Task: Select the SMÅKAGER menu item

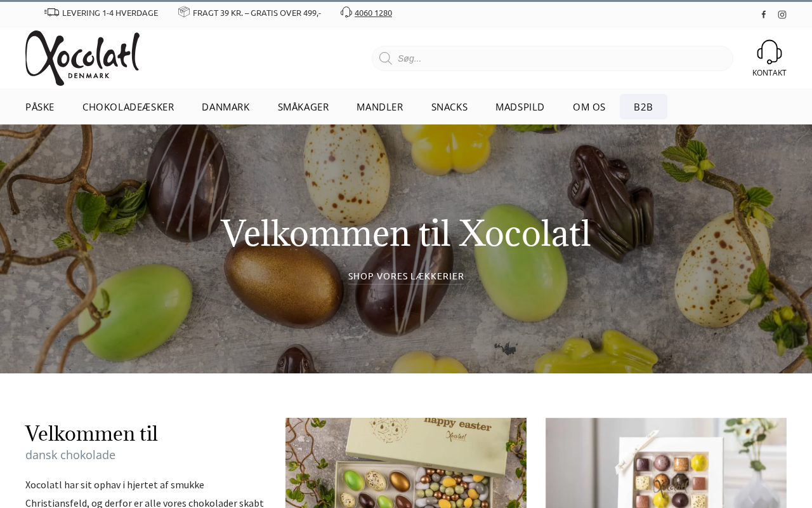Action: click(303, 107)
